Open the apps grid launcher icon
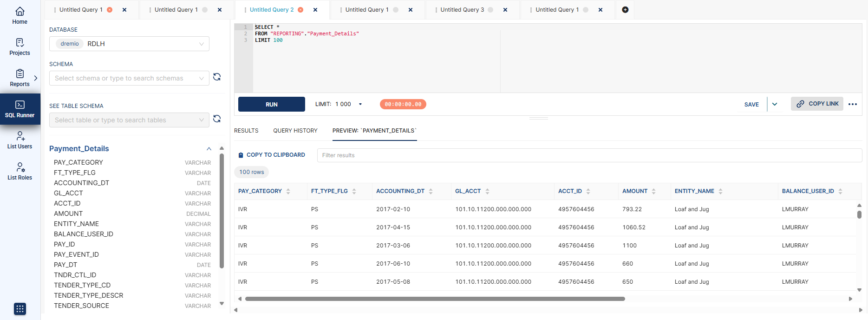This screenshot has height=320, width=868. click(20, 309)
